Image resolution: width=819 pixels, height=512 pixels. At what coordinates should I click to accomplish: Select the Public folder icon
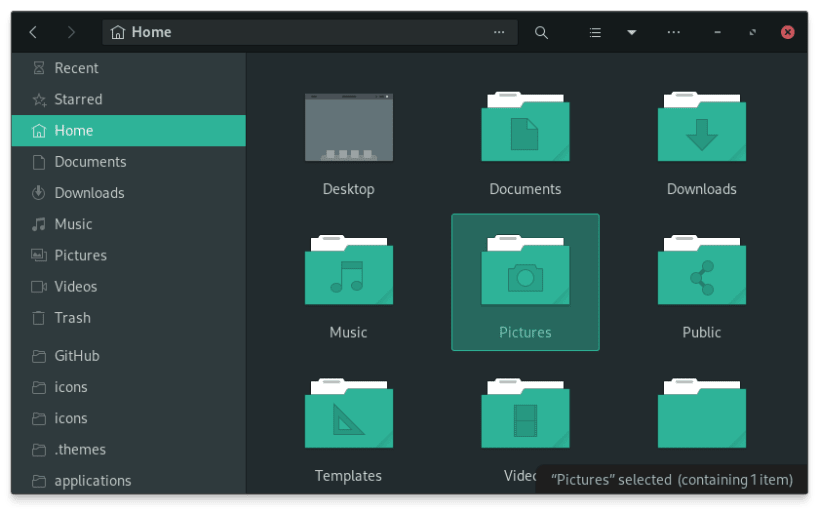click(x=701, y=270)
